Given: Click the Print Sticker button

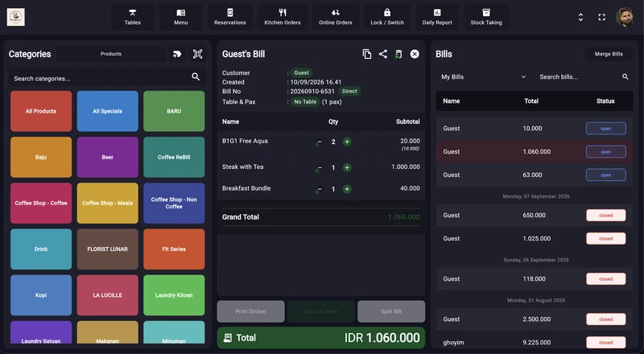Looking at the screenshot, I should coord(250,311).
